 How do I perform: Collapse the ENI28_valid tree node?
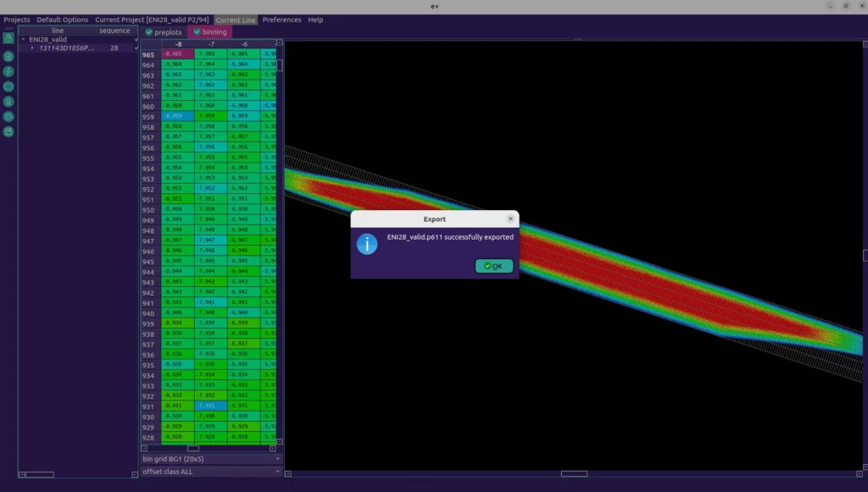click(23, 39)
